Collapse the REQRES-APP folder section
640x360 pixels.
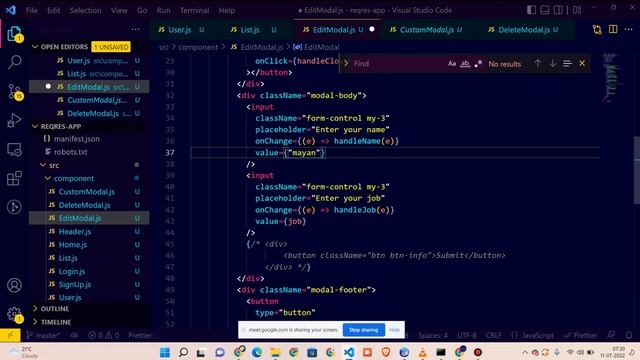[35, 127]
